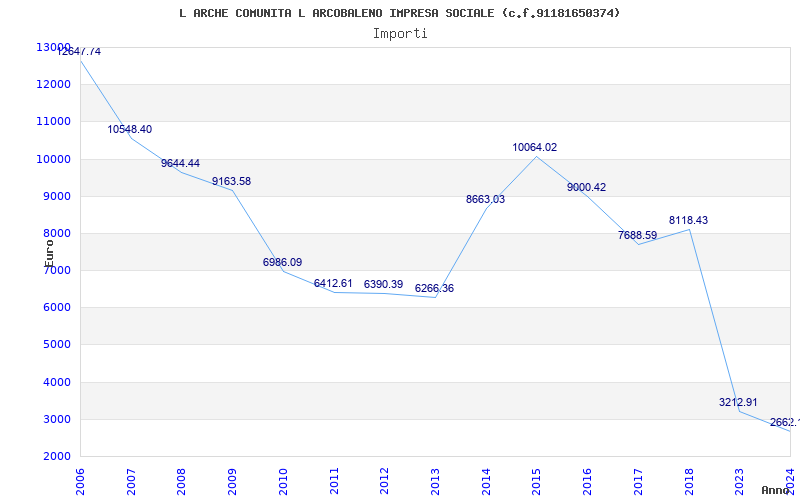This screenshot has width=800, height=500.
Task: Click the 2023 year axis label
Action: point(739,481)
